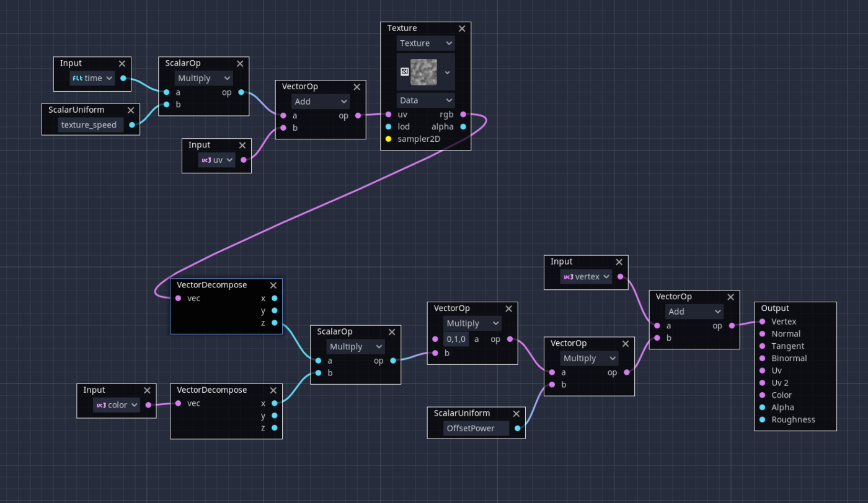The width and height of the screenshot is (868, 503).
Task: Click the alpha output port on the Texture node
Action: 463,126
